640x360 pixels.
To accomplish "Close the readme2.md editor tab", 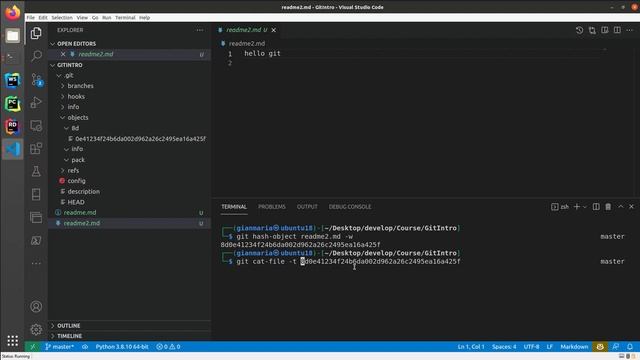I will (274, 30).
